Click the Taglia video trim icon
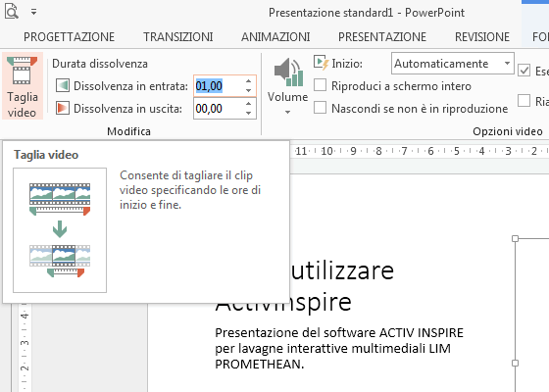The image size is (549, 392). (22, 71)
